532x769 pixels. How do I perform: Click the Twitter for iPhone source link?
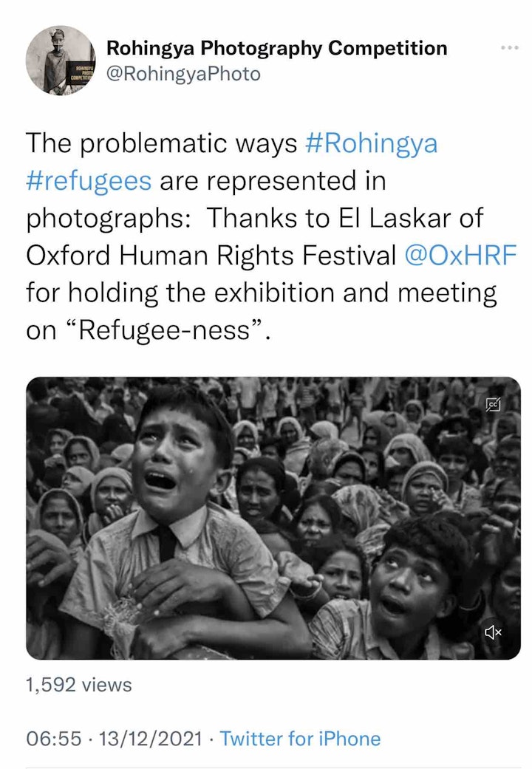click(301, 739)
